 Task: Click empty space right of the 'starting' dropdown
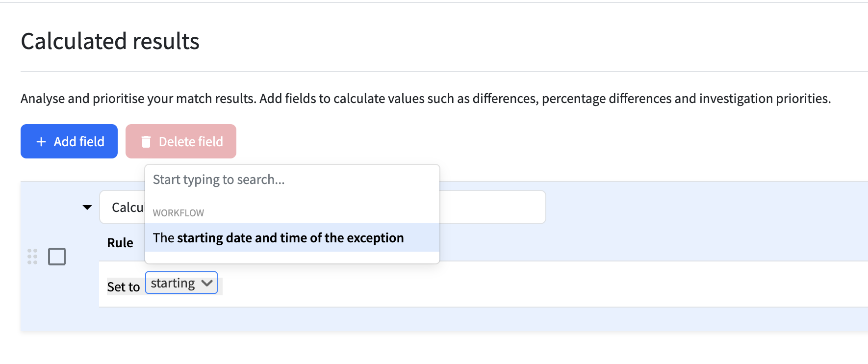pyautogui.click(x=539, y=285)
